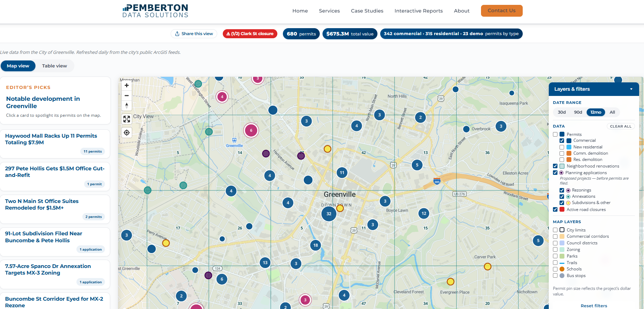
Task: Enter fullscreen map mode
Action: pos(127,119)
